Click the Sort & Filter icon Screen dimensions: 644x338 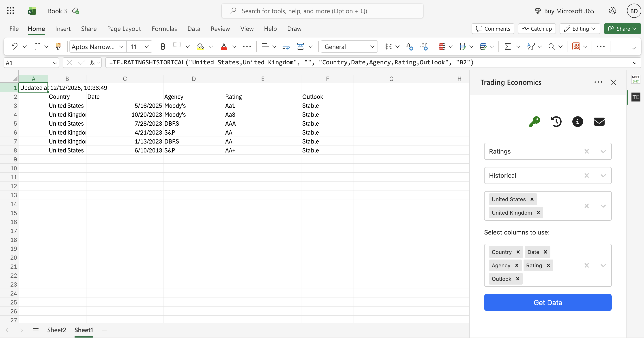pyautogui.click(x=532, y=46)
